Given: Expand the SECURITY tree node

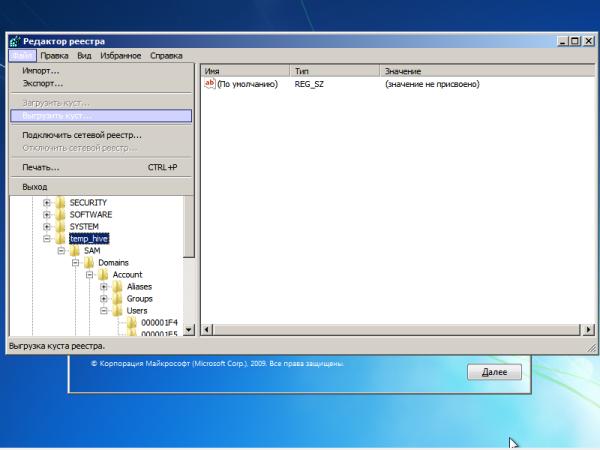Looking at the screenshot, I should point(46,203).
